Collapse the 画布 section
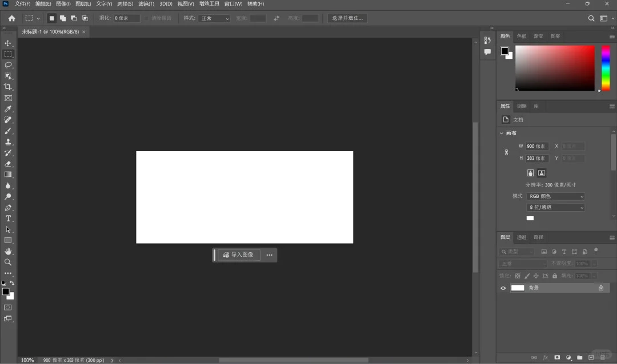Screen dimensions: 617x364 pyautogui.click(x=502, y=134)
